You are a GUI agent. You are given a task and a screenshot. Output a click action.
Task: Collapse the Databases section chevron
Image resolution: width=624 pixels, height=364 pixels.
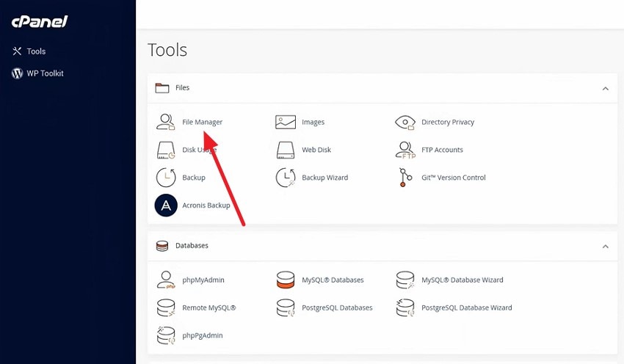[606, 247]
